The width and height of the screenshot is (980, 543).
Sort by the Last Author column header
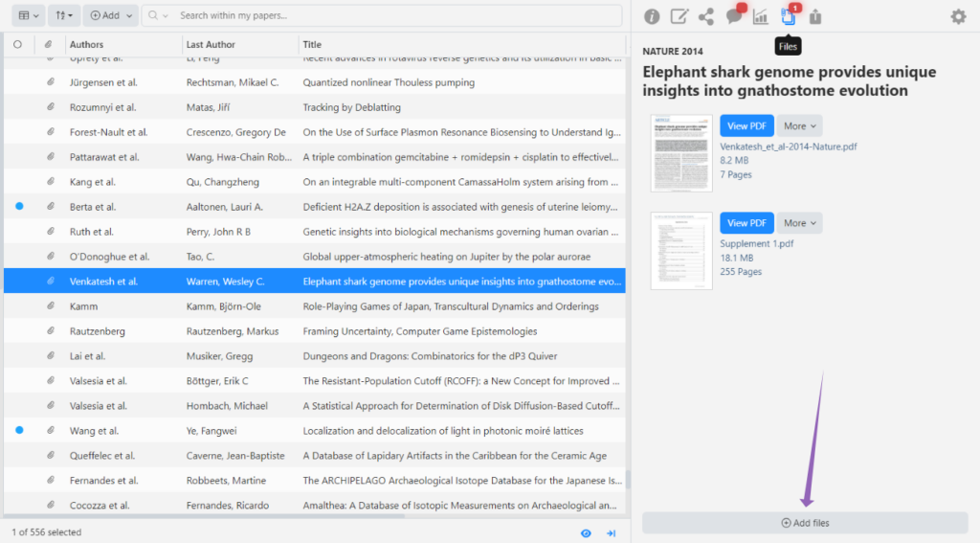tap(239, 44)
